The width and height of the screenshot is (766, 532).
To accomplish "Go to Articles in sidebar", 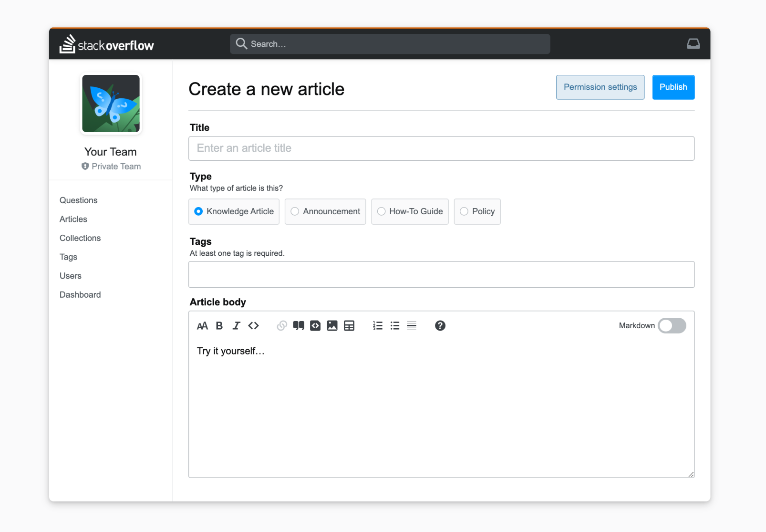I will pyautogui.click(x=73, y=219).
